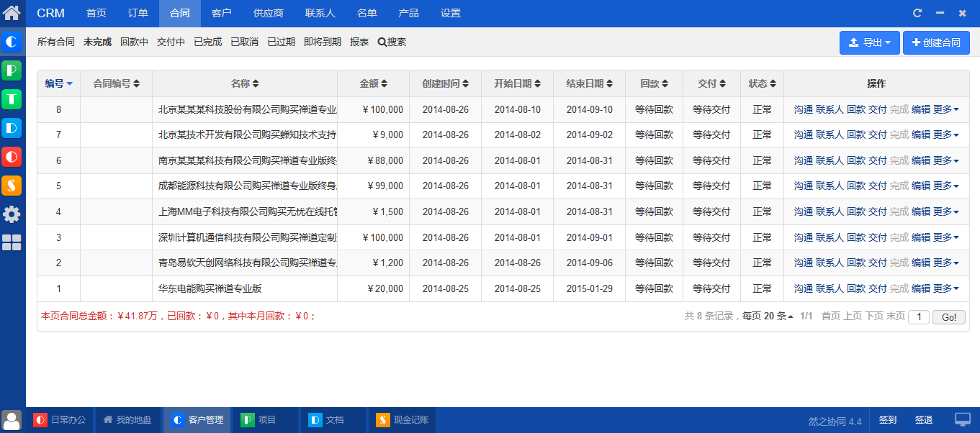The height and width of the screenshot is (433, 980).
Task: Sort the table by 创建时间 column
Action: tap(446, 83)
